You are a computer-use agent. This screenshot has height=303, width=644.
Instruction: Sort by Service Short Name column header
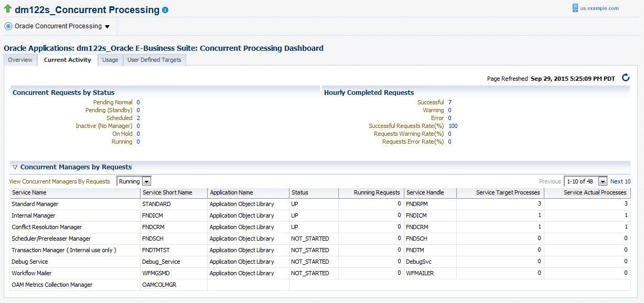[x=174, y=192]
